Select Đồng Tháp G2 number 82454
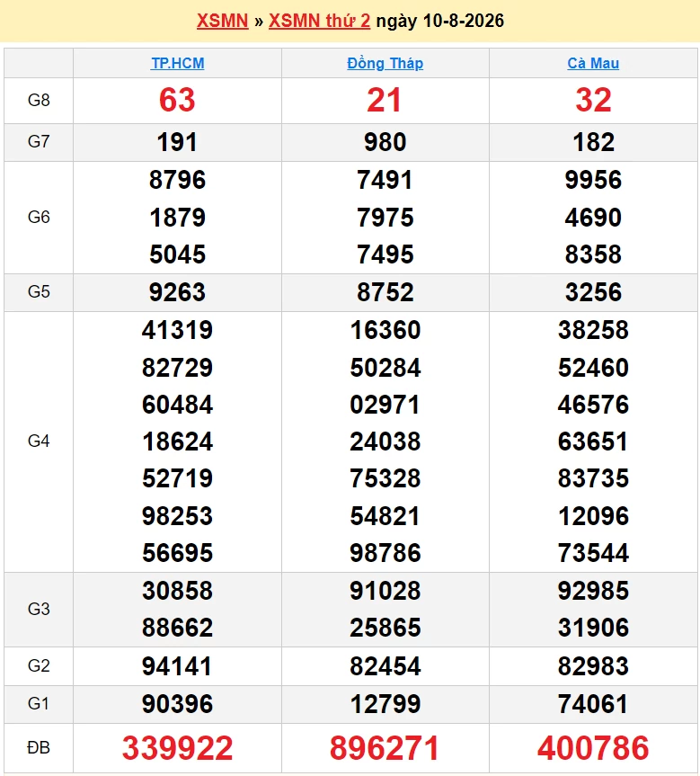The image size is (700, 776). (385, 666)
